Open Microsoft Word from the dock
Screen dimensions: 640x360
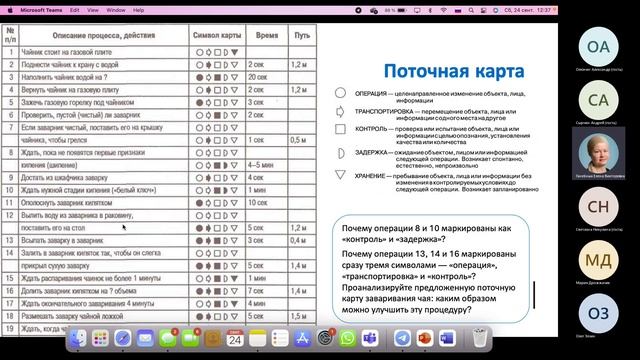click(447, 338)
